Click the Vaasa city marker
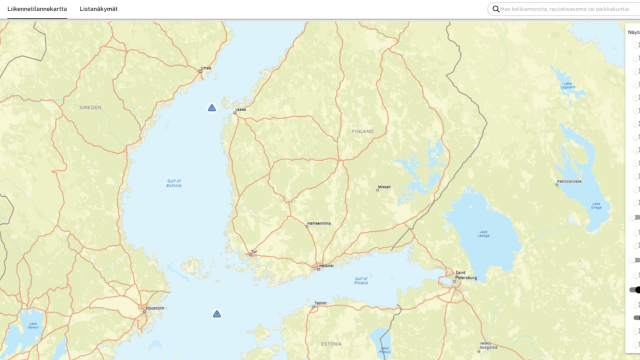 (235, 112)
